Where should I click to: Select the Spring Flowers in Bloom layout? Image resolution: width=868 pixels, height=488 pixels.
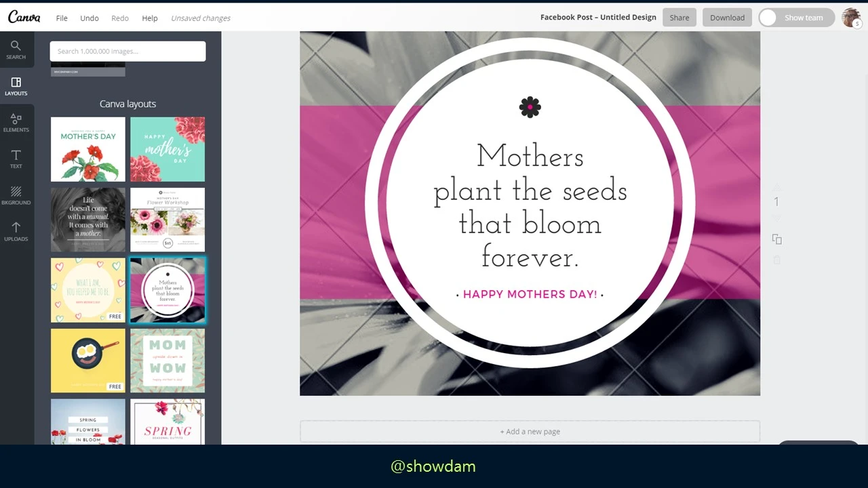(88, 422)
